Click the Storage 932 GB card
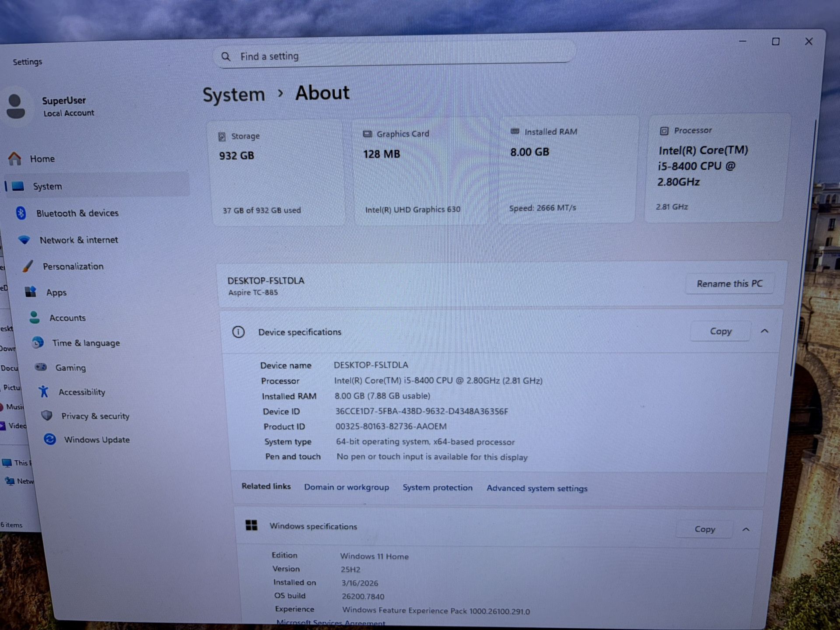The width and height of the screenshot is (840, 630). 277,174
